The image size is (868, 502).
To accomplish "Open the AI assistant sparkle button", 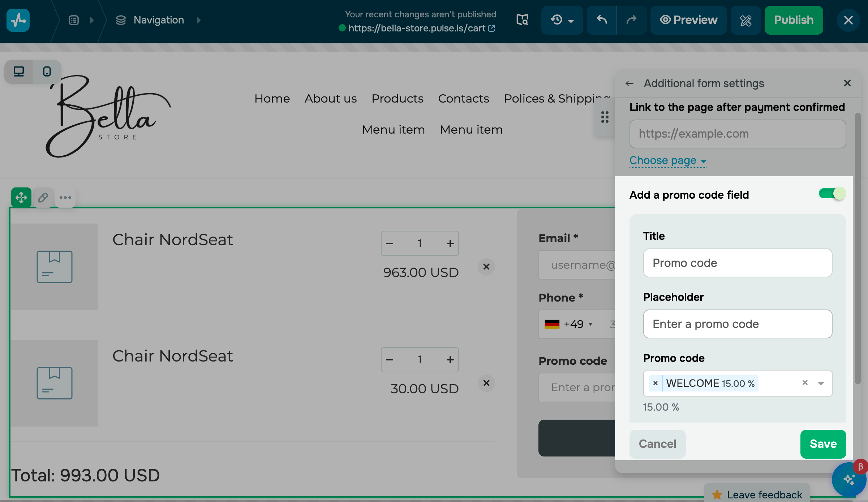I will click(848, 479).
